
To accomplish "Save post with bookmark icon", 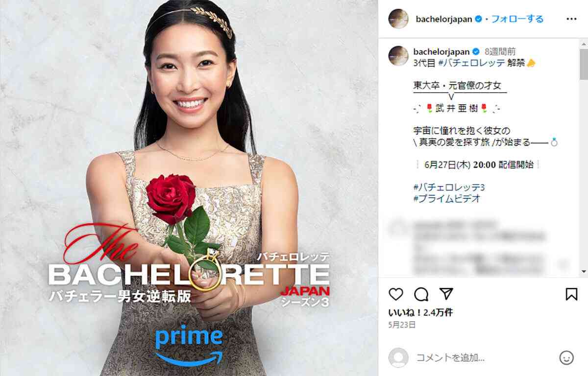I will [571, 294].
